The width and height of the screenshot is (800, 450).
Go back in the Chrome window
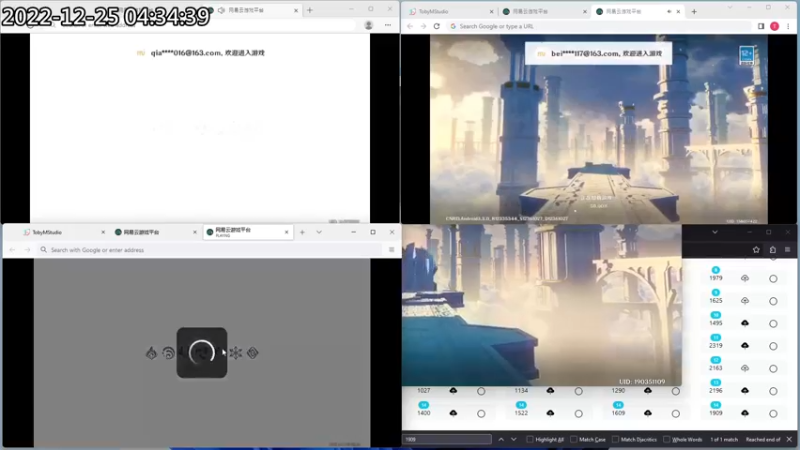pyautogui.click(x=410, y=26)
